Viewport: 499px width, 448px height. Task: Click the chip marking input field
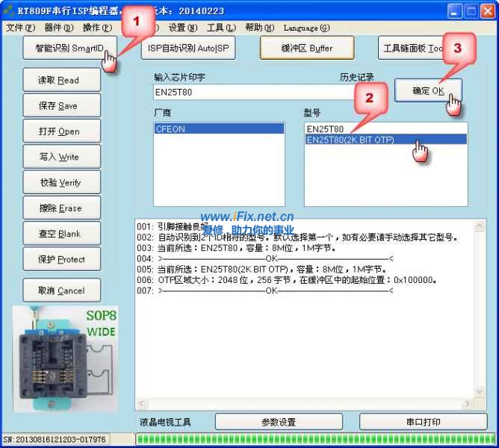click(x=254, y=93)
